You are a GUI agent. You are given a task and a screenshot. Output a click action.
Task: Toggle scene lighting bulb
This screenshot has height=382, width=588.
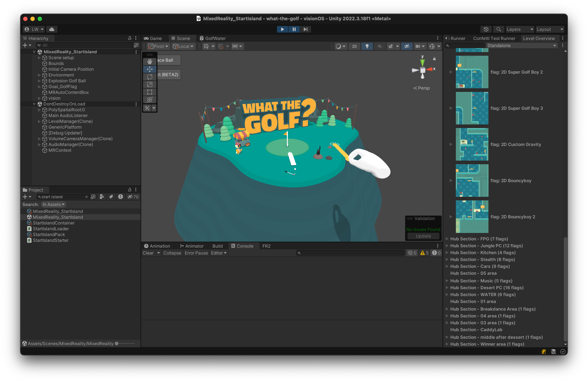click(367, 46)
